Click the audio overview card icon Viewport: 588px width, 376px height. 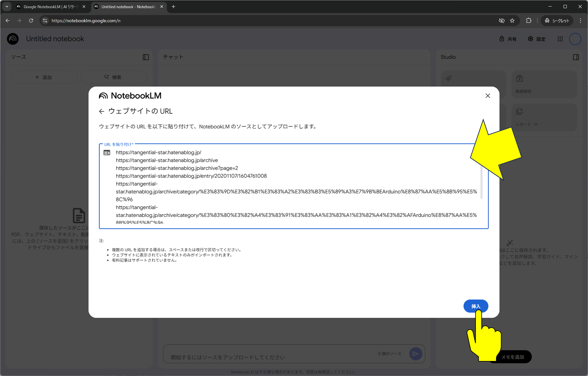[x=448, y=79]
